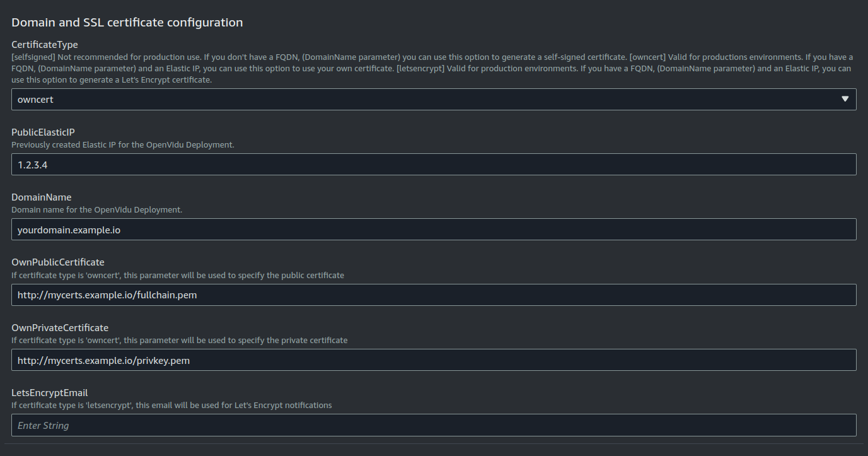This screenshot has width=868, height=456.
Task: Focus the PublicElasticIP field containing 1.2.3.4
Action: click(x=434, y=165)
